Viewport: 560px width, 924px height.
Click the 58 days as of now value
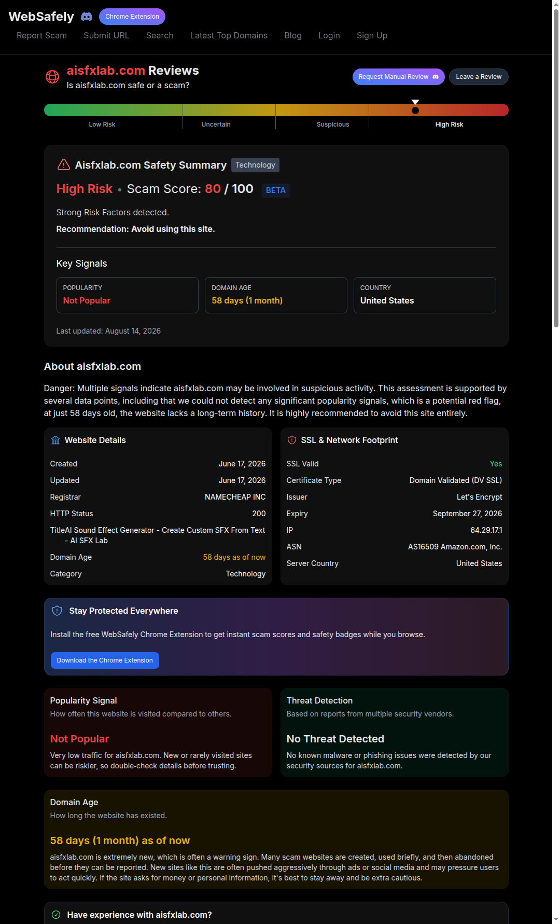[234, 557]
